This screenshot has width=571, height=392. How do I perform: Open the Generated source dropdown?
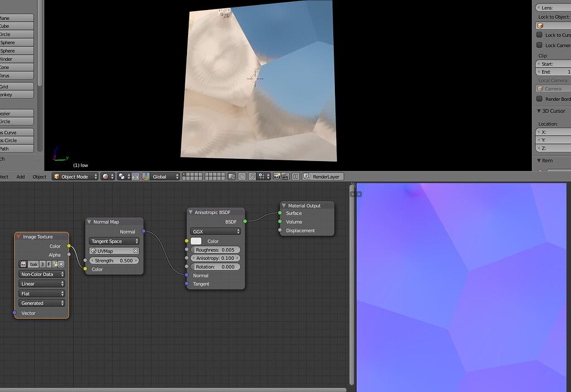coord(41,303)
